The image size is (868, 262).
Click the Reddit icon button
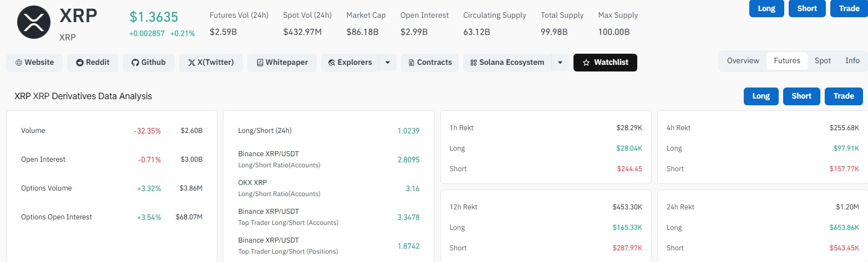point(80,63)
